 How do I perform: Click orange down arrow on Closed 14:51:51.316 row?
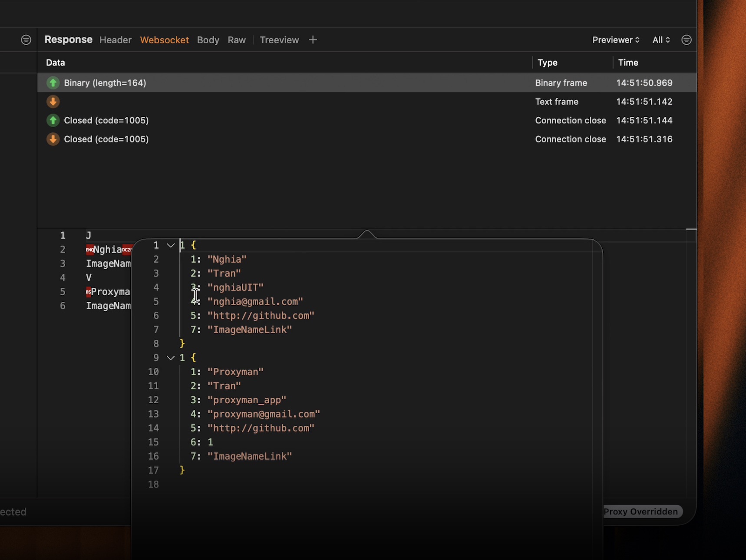click(x=53, y=139)
